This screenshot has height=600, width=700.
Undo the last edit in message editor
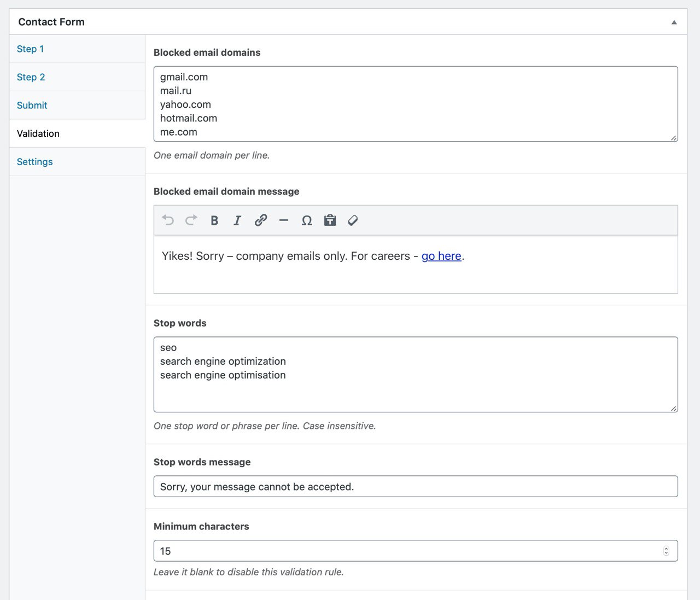coord(168,220)
